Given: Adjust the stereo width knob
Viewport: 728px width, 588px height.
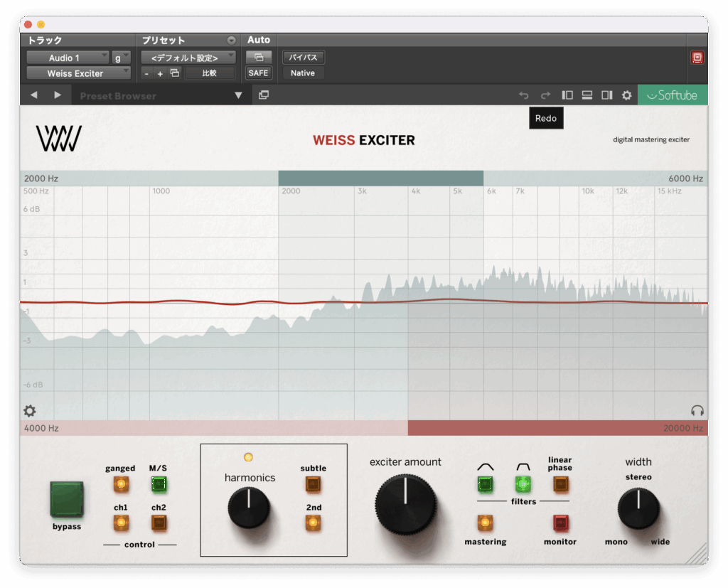Looking at the screenshot, I should pos(638,508).
